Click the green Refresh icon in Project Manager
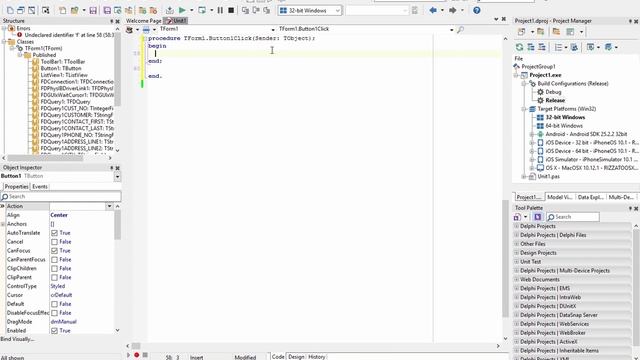Image resolution: width=640 pixels, height=360 pixels. pos(519,47)
